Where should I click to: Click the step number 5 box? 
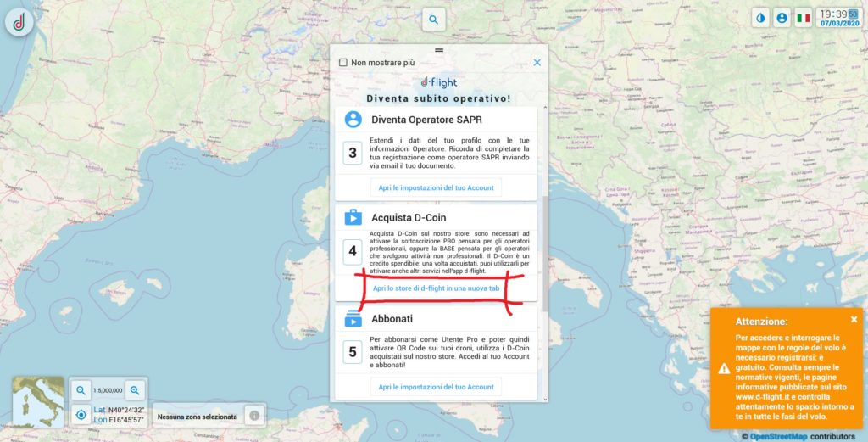(353, 352)
